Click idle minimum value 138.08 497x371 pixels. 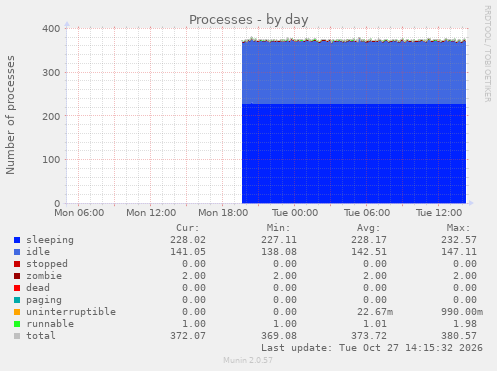coord(279,252)
